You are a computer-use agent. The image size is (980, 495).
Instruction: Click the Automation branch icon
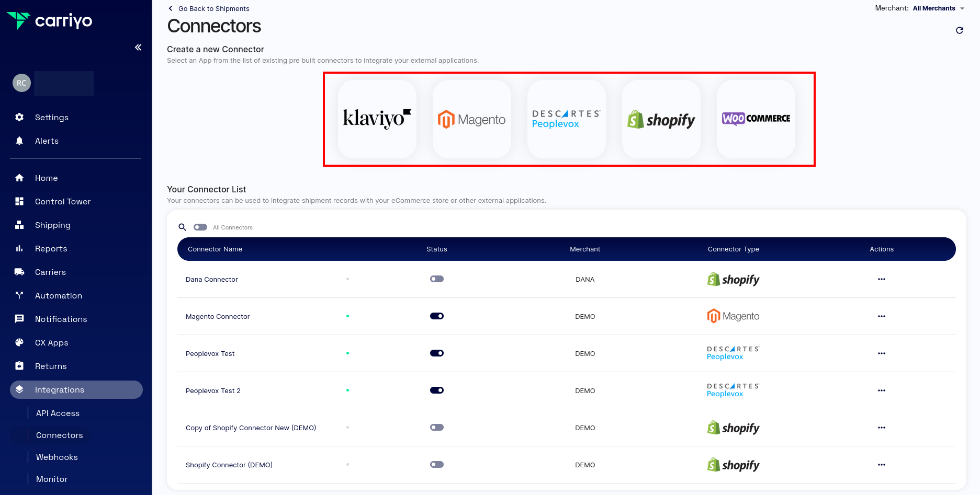pos(19,295)
